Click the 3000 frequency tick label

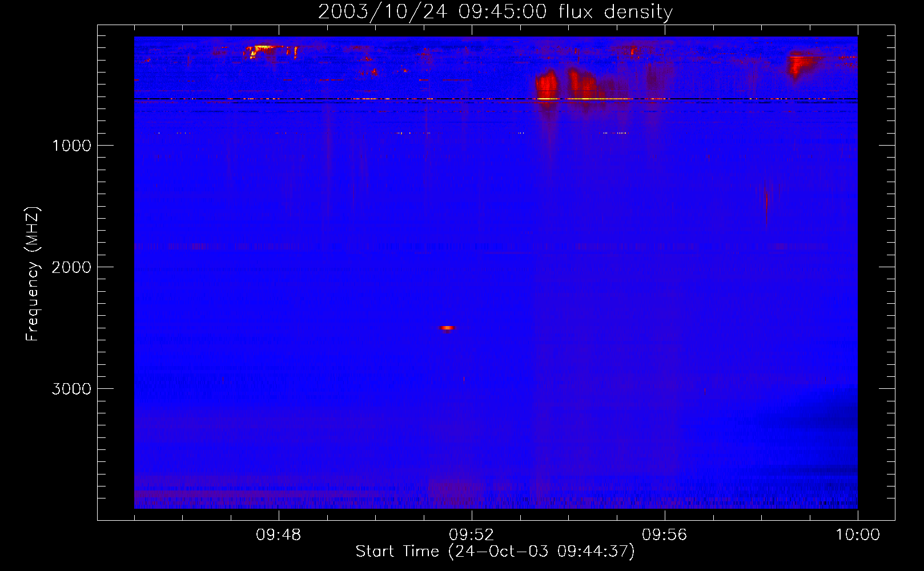[71, 389]
